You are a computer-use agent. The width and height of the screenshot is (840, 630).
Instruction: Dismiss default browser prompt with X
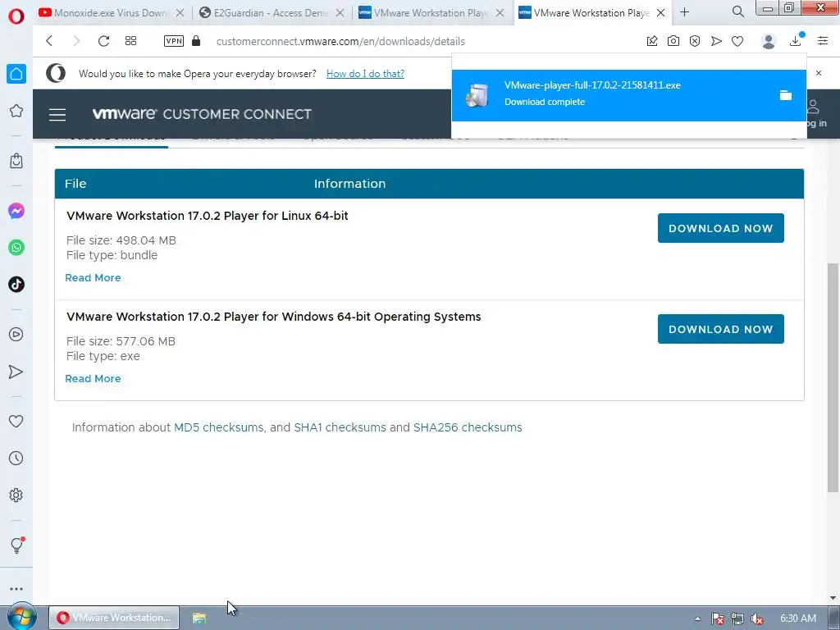click(819, 73)
